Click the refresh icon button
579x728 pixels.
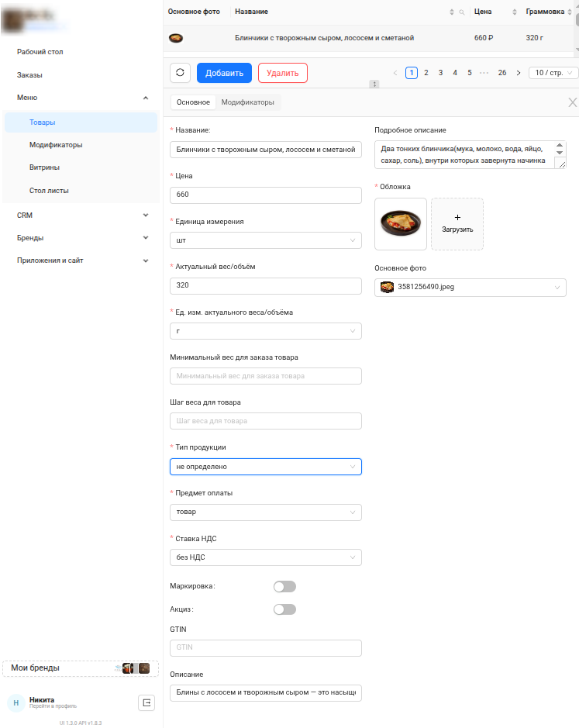tap(180, 73)
